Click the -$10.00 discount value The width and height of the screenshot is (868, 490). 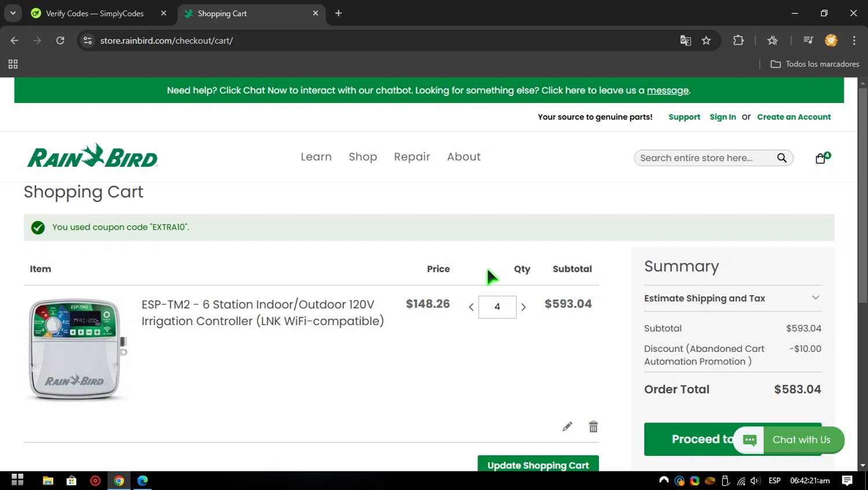pos(806,349)
